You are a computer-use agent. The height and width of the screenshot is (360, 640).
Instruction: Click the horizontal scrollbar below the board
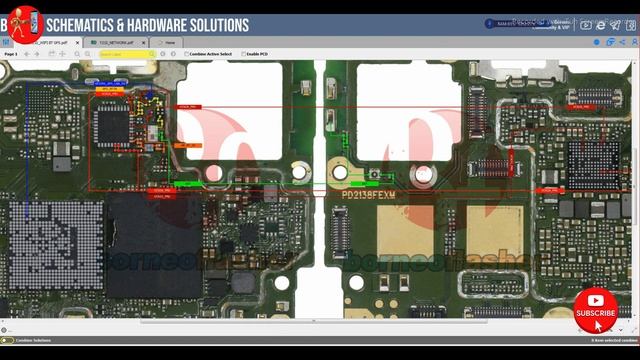click(313, 321)
